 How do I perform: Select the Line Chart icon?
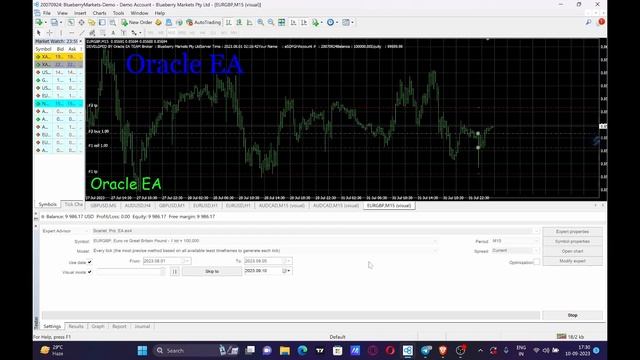tap(249, 22)
